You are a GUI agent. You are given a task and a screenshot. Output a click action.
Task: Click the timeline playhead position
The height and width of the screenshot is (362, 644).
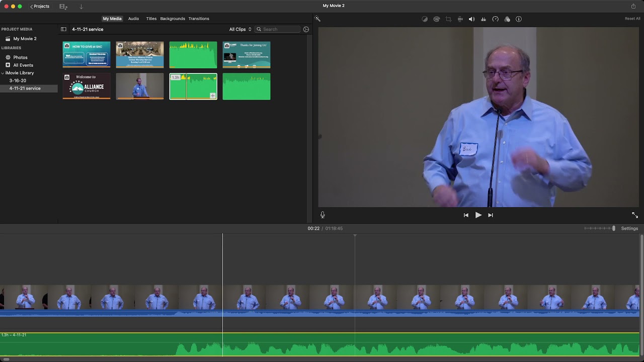tap(222, 294)
